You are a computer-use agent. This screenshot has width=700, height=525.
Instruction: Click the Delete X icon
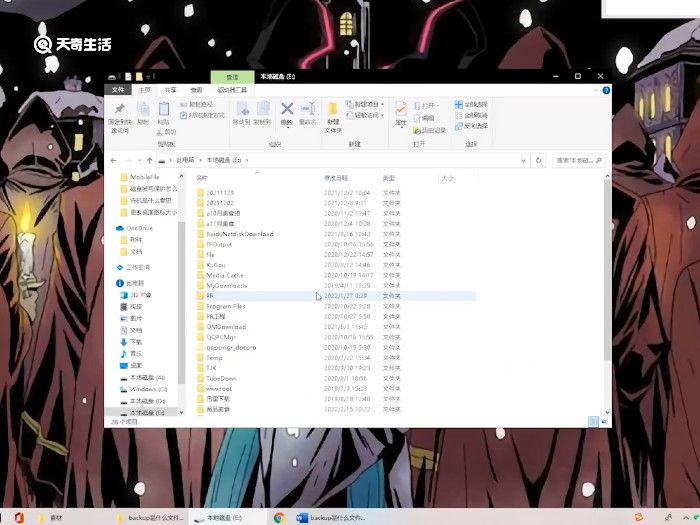(287, 108)
